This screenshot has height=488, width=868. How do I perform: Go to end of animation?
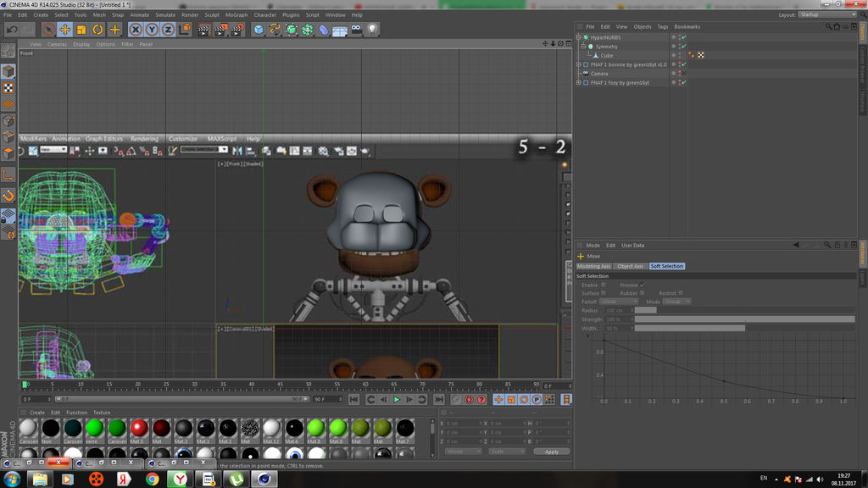click(439, 400)
